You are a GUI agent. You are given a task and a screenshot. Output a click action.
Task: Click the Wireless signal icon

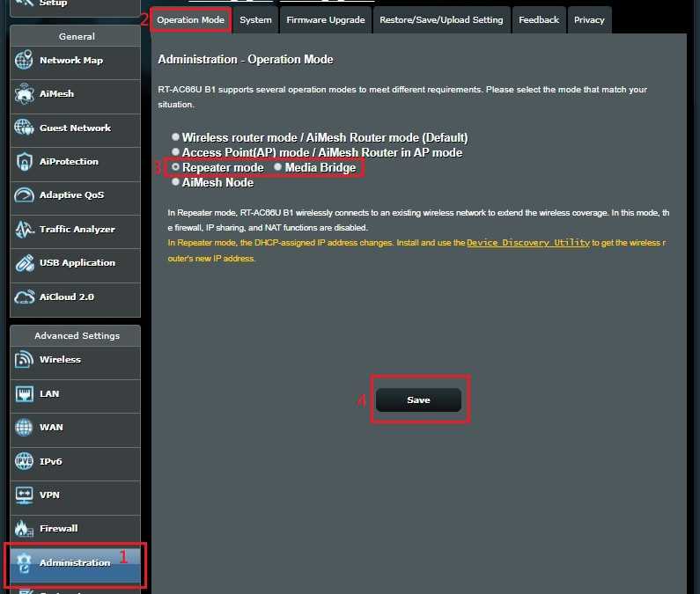click(x=24, y=359)
